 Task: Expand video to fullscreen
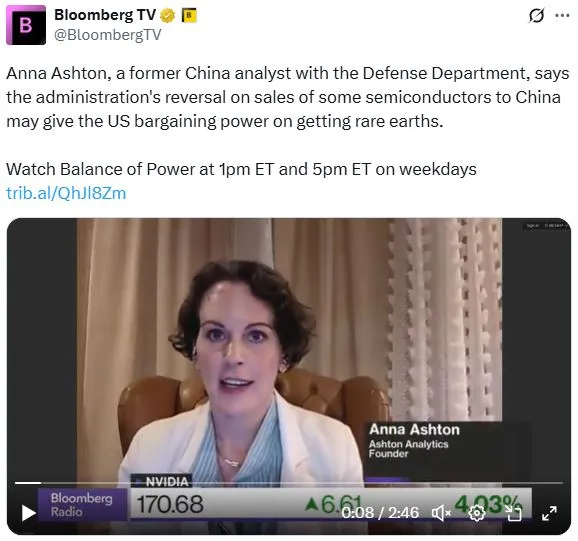click(549, 513)
